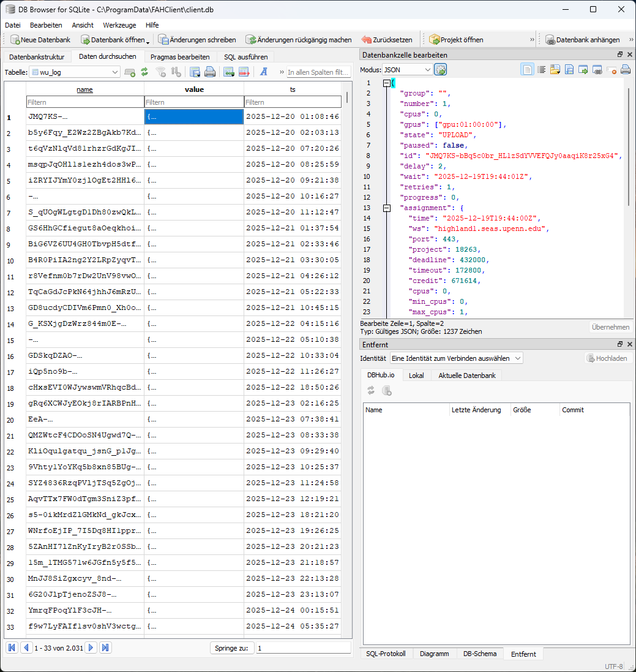
Task: Open the Werkzeuge menu
Action: coord(119,25)
